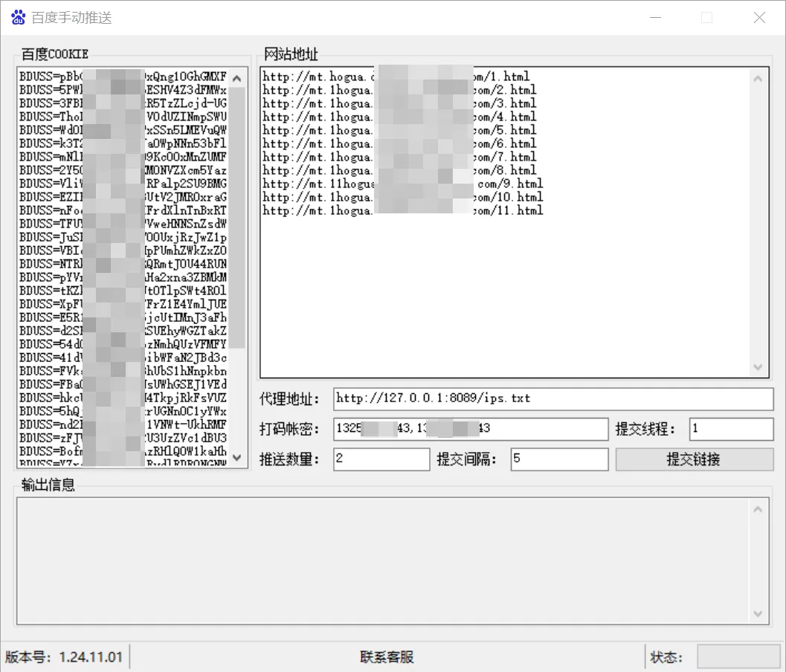Image resolution: width=786 pixels, height=672 pixels.
Task: Click the 状态 status field box
Action: (738, 656)
